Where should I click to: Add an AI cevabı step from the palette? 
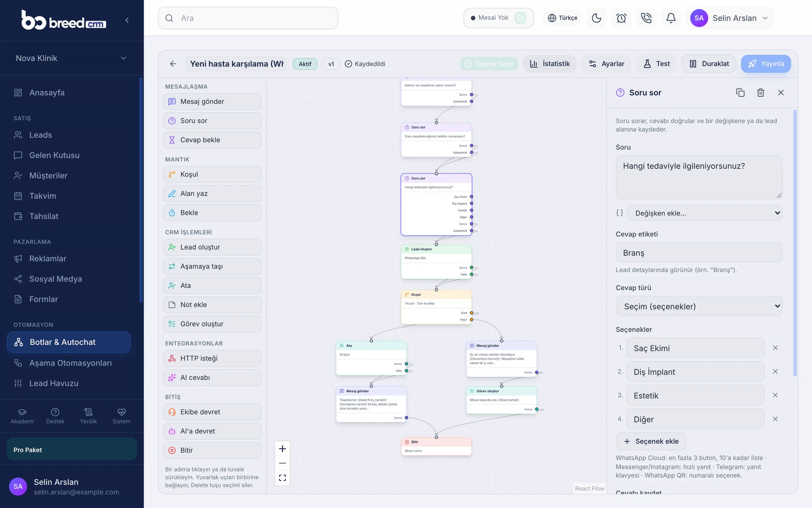coord(212,377)
